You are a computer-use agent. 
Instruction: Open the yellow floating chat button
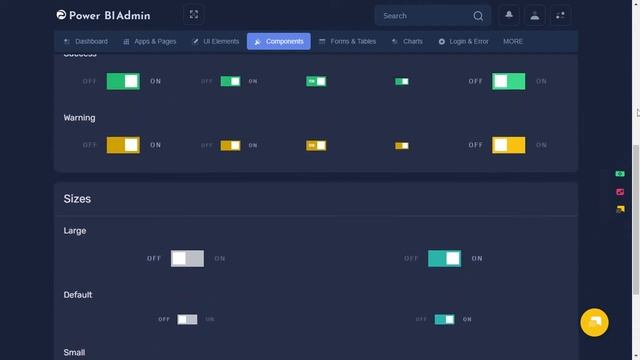(594, 322)
